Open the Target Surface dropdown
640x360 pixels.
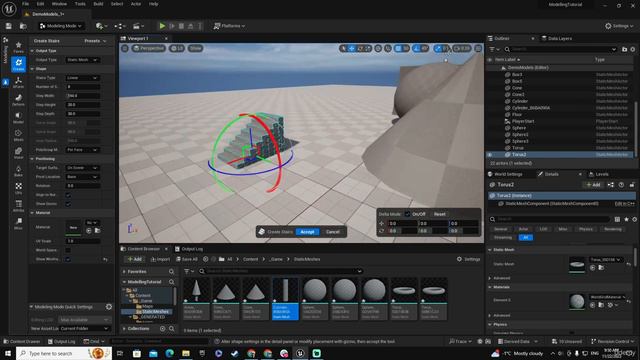click(x=82, y=168)
